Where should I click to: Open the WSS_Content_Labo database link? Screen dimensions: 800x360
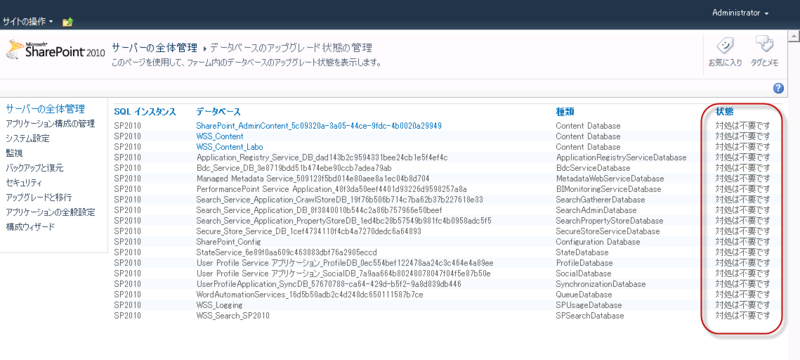(230, 147)
